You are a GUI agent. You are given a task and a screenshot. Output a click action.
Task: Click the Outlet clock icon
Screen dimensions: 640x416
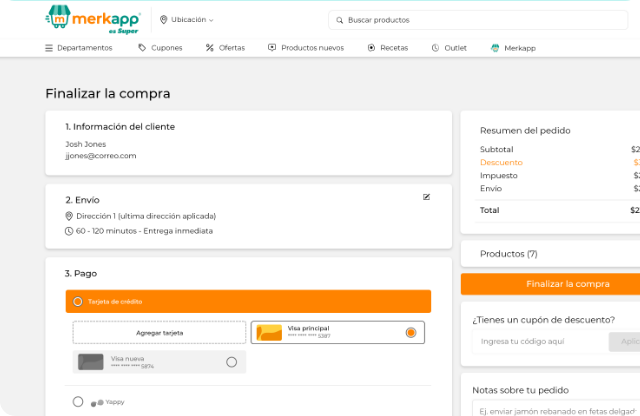click(436, 48)
